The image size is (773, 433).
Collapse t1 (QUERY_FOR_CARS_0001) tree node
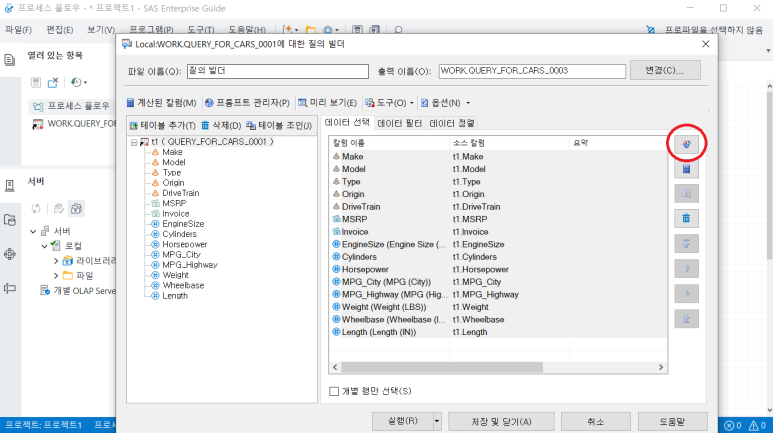pyautogui.click(x=134, y=142)
